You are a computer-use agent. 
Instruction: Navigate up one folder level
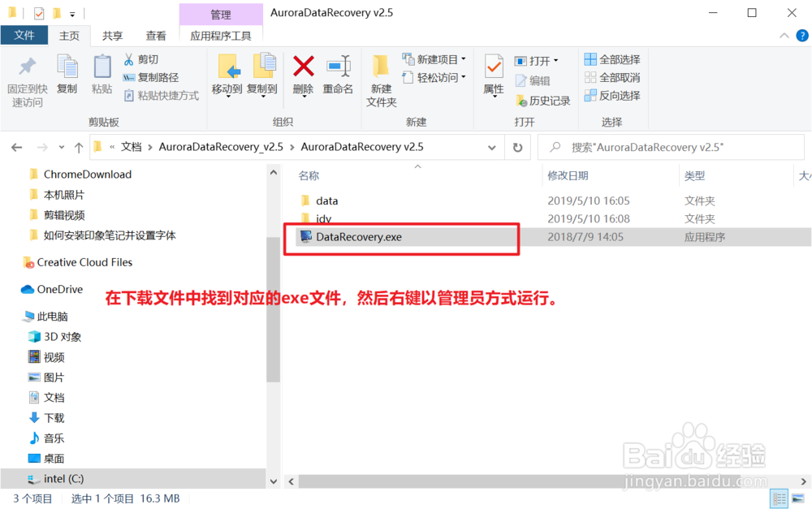tap(77, 147)
